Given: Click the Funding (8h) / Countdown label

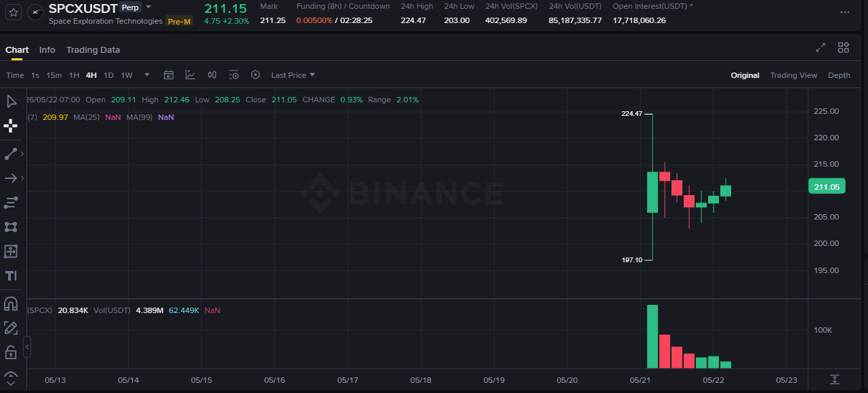Looking at the screenshot, I should point(343,6).
